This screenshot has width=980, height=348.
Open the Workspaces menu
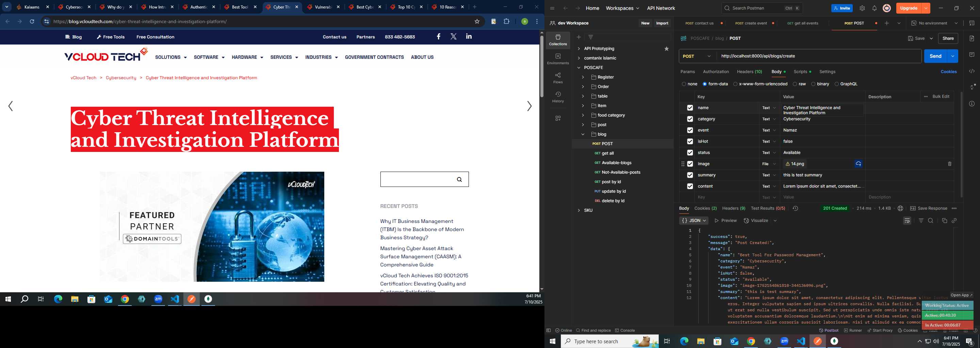[x=622, y=8]
